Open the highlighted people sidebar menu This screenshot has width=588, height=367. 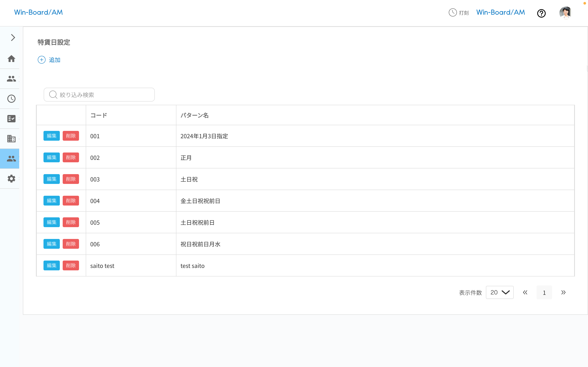pyautogui.click(x=11, y=159)
